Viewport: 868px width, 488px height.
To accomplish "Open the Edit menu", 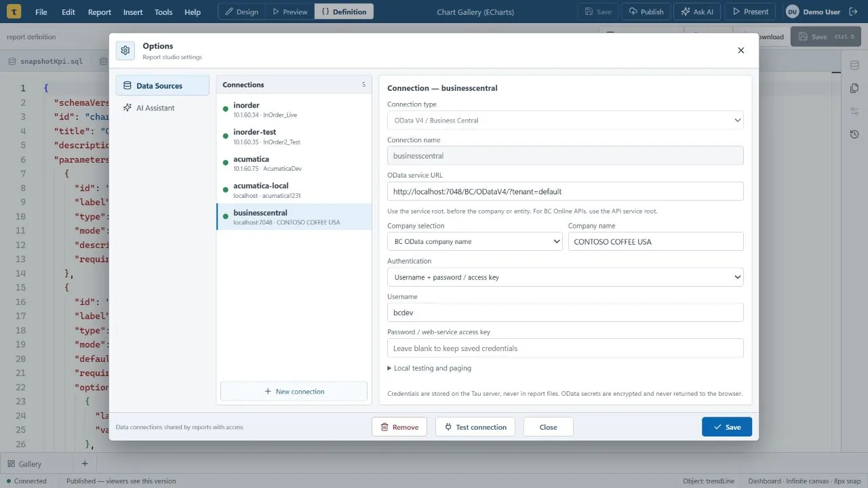I will click(x=68, y=12).
